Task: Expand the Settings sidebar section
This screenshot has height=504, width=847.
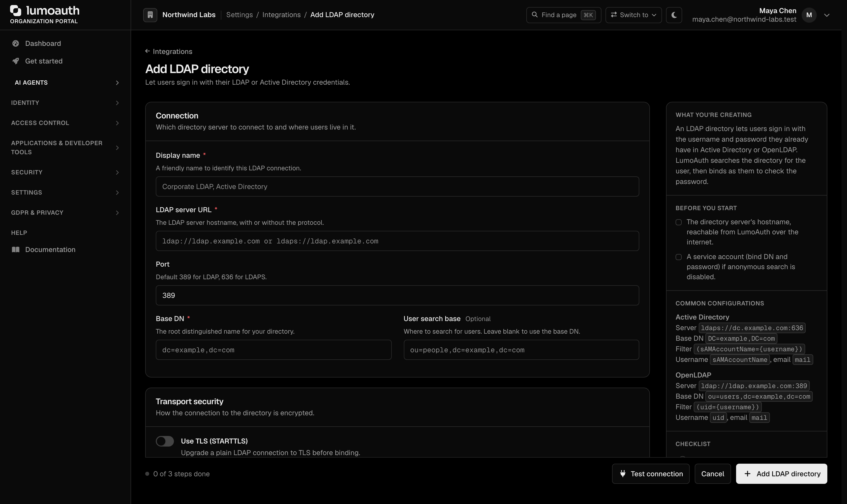Action: [x=65, y=193]
